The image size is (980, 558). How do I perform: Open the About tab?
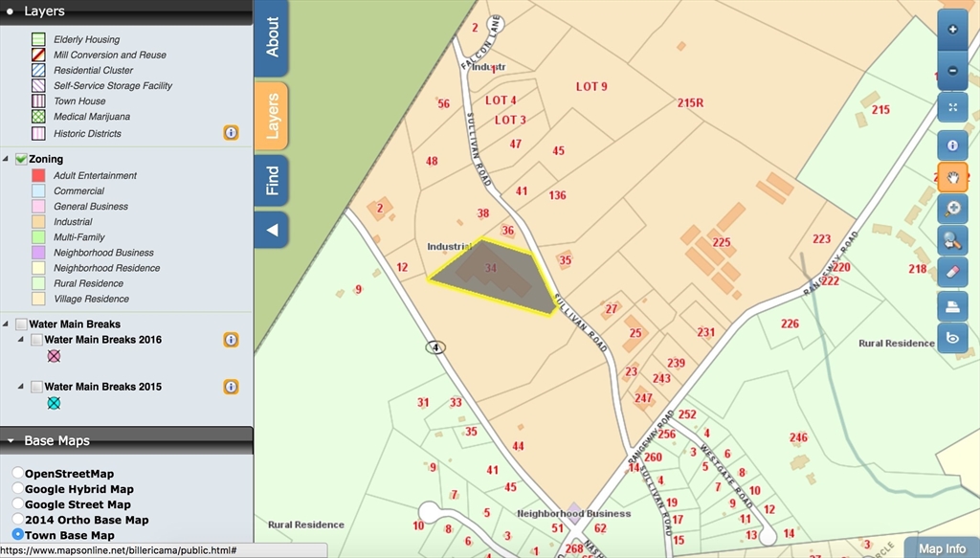(272, 36)
